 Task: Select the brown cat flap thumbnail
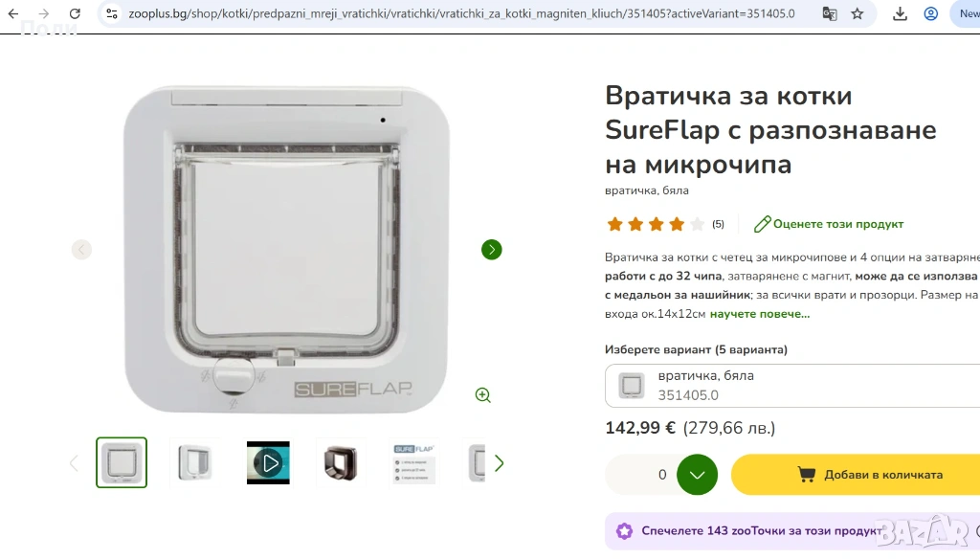point(341,462)
